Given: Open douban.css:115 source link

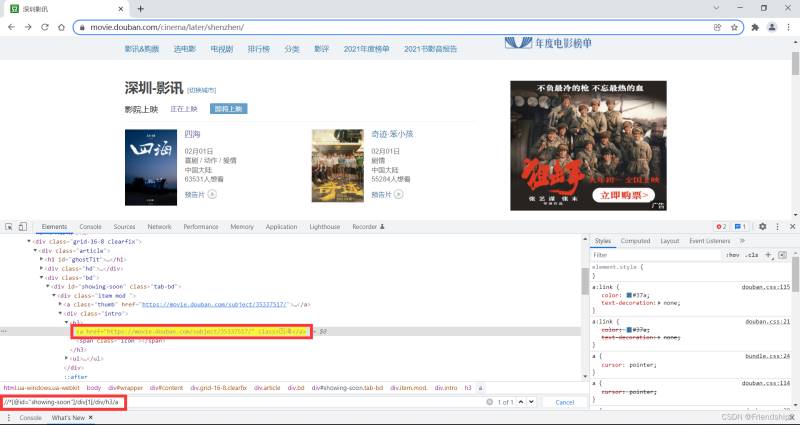Looking at the screenshot, I should pos(766,287).
